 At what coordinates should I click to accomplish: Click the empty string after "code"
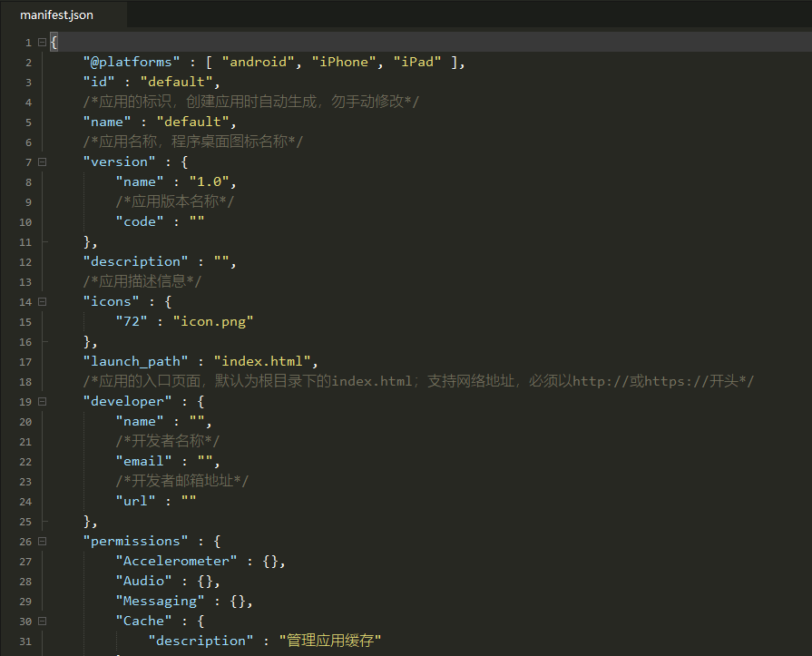197,220
